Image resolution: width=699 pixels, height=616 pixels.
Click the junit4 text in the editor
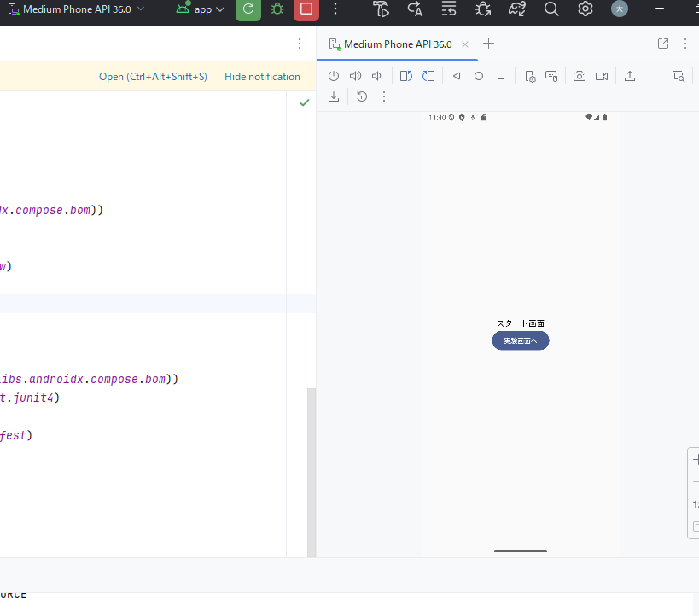[33, 398]
